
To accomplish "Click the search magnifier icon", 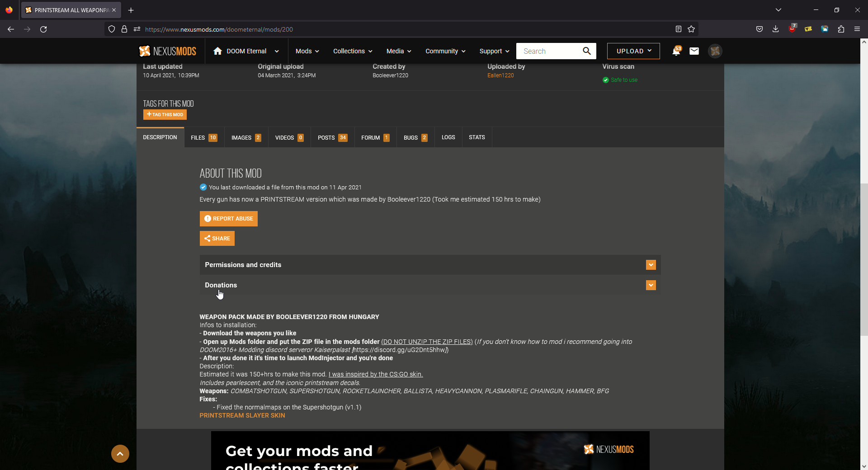I will (x=587, y=51).
